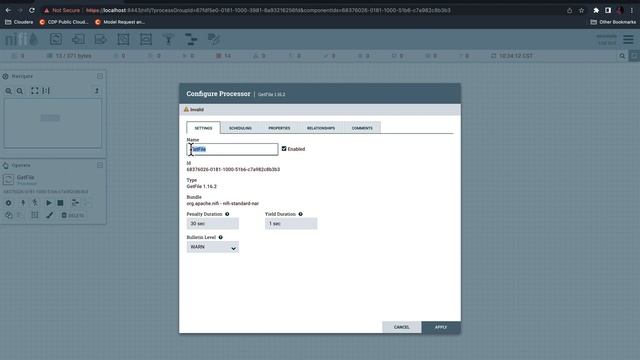
Task: Click the Not Secure warning badge
Action: point(62,10)
